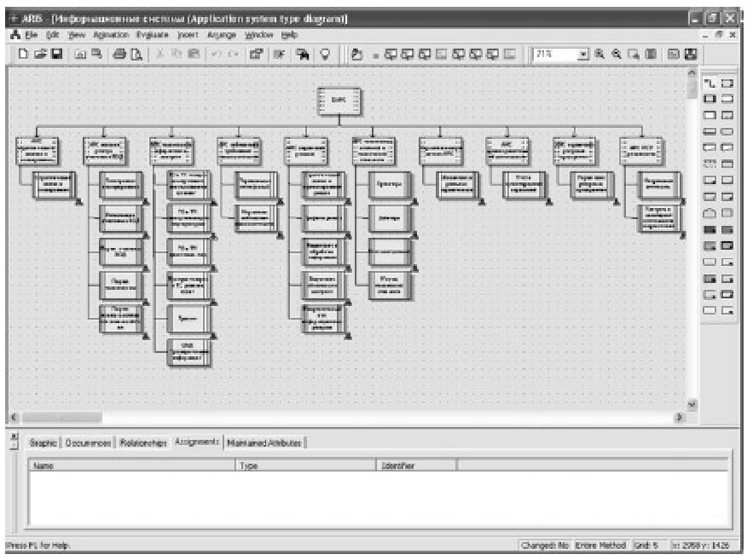This screenshot has height=560, width=753.
Task: Save the model using the floppy disk icon
Action: click(56, 55)
